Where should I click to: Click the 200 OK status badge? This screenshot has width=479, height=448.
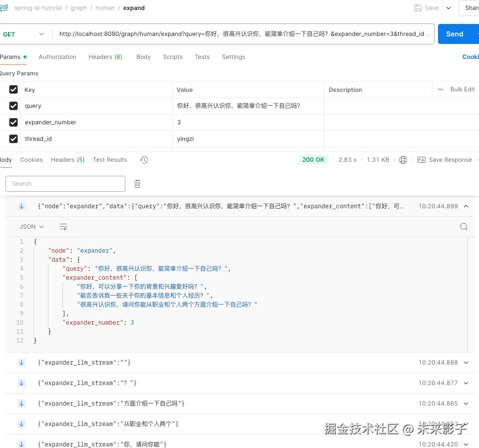[313, 160]
